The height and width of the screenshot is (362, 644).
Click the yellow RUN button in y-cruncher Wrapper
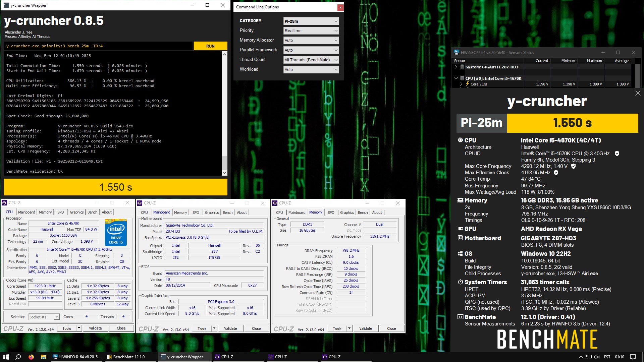(x=210, y=46)
